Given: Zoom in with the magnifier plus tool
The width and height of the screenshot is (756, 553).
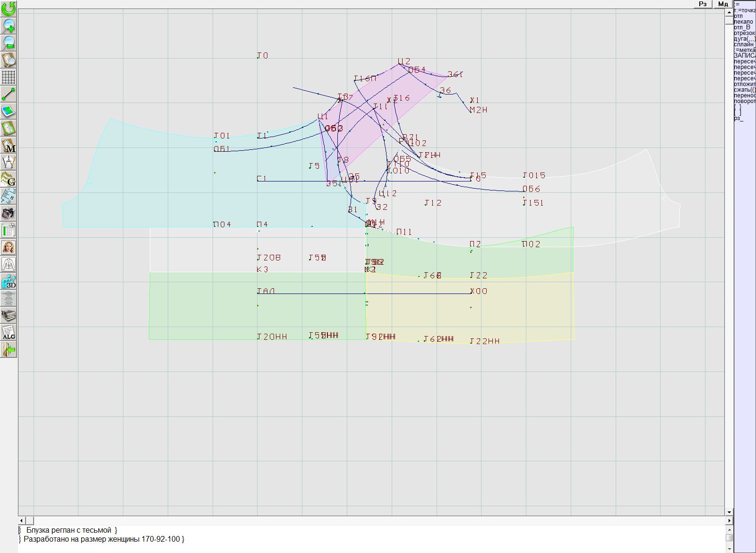Looking at the screenshot, I should (9, 26).
